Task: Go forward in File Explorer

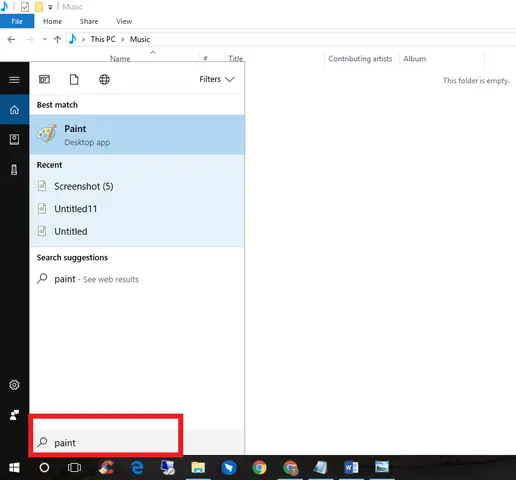Action: [x=30, y=39]
